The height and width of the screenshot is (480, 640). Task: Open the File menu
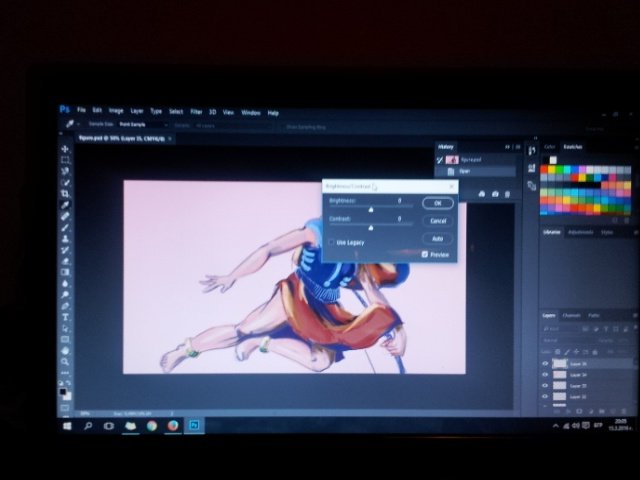(81, 110)
